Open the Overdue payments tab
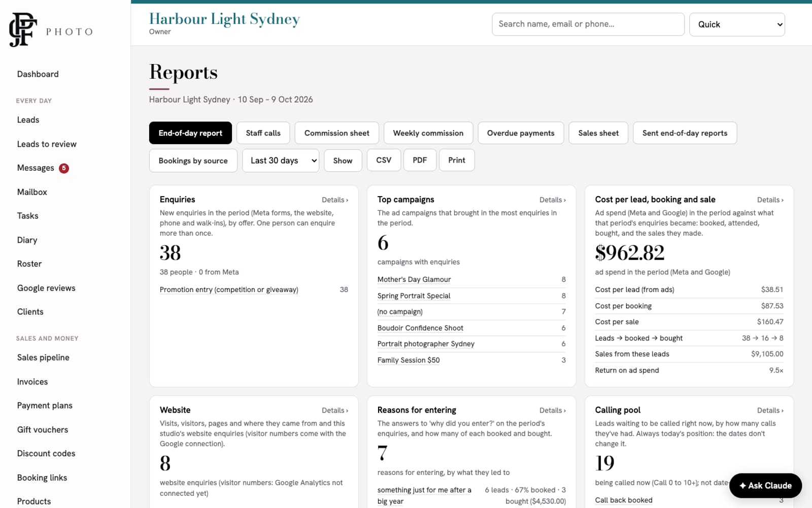812x508 pixels. [x=521, y=133]
